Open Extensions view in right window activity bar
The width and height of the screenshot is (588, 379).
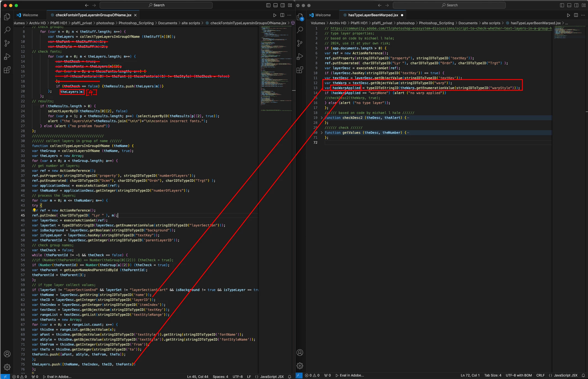tap(300, 70)
